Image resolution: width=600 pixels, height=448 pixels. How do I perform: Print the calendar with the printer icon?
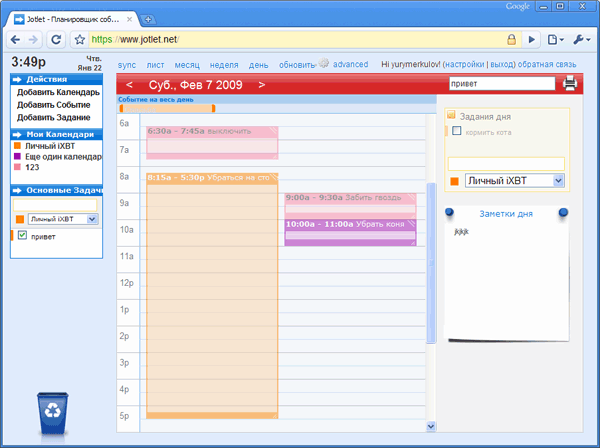tap(570, 83)
